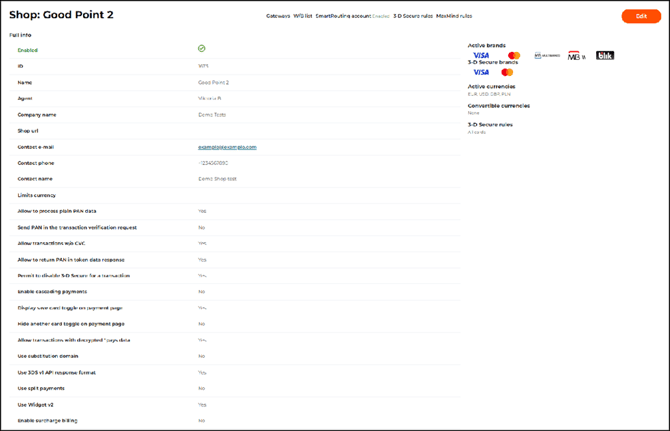The image size is (670, 431).
Task: Click the Blik brand logo
Action: [x=605, y=56]
